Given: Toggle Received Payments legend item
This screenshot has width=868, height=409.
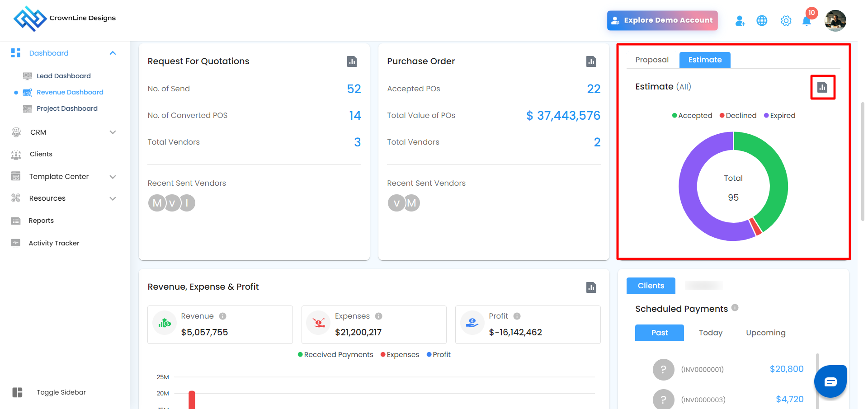Looking at the screenshot, I should (335, 355).
